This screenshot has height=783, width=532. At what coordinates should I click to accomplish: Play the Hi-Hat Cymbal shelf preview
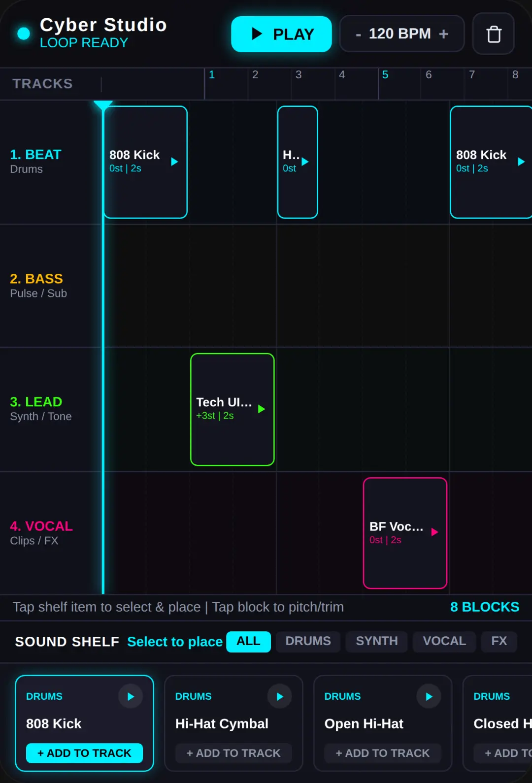click(x=280, y=696)
